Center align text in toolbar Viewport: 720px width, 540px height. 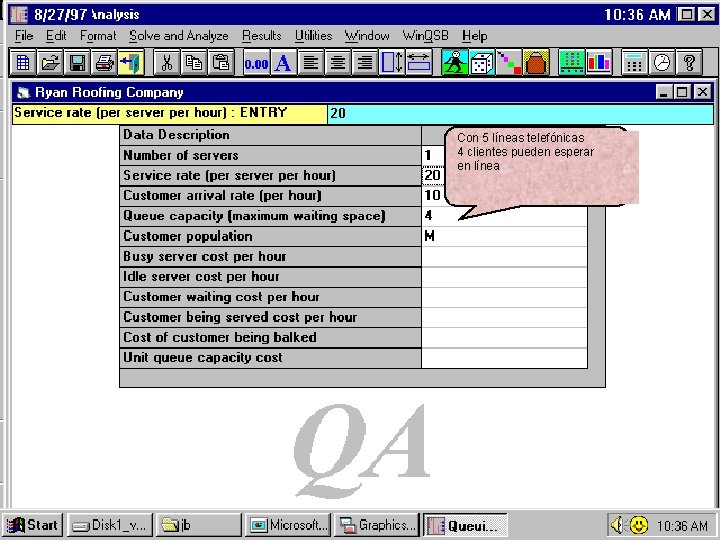(338, 62)
